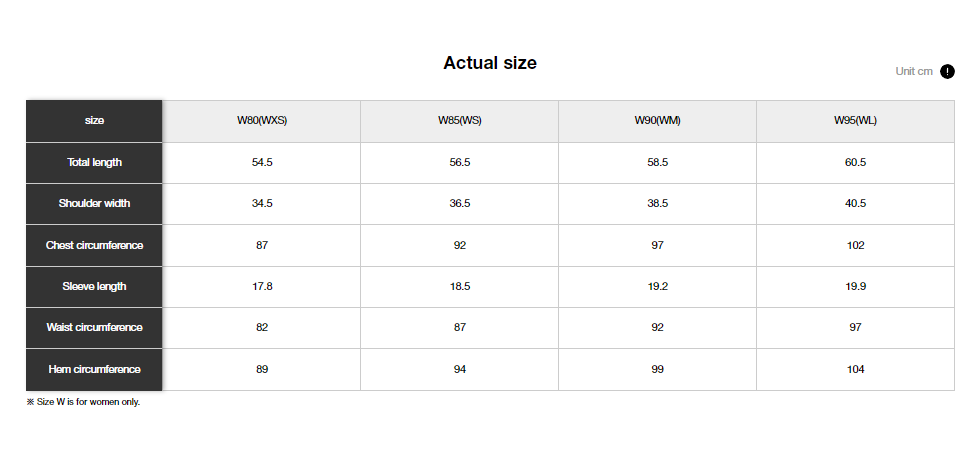Viewport: 976px width, 471px height.
Task: Click the 'Size W is for women only' note
Action: pos(83,402)
